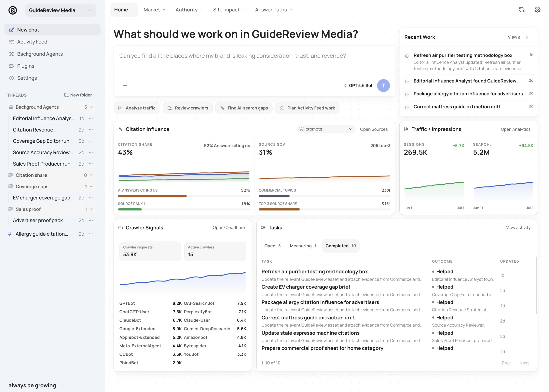The height and width of the screenshot is (392, 549).
Task: Click the Top-3 Source Share progress bar
Action: coord(324,209)
